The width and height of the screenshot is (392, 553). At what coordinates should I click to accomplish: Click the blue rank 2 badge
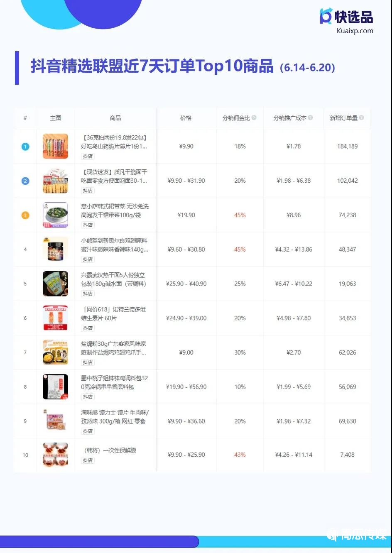(25, 181)
